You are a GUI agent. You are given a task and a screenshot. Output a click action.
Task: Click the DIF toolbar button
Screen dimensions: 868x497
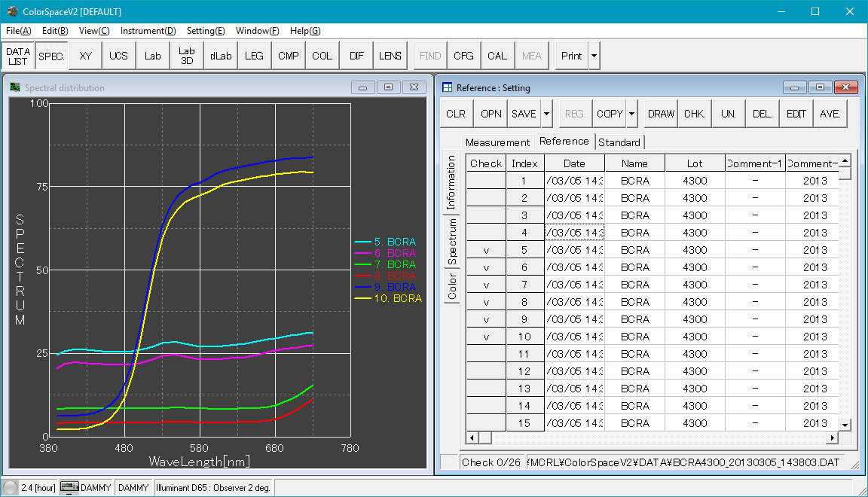coord(356,56)
